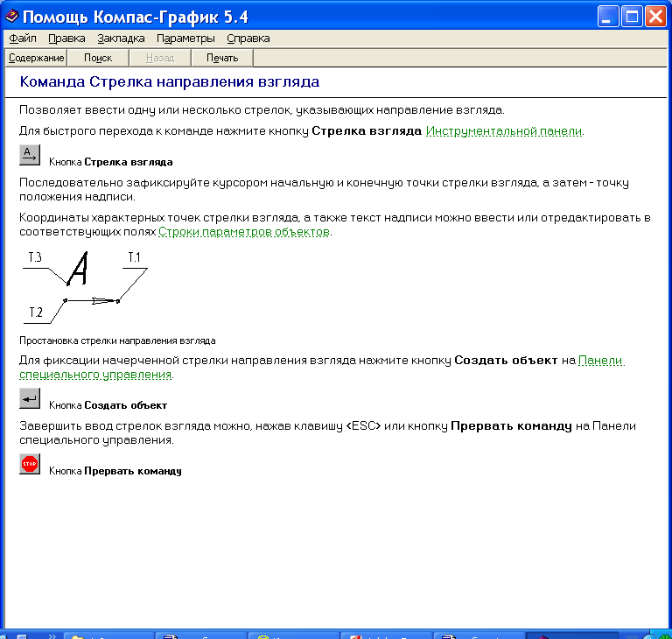The width and height of the screenshot is (672, 639).
Task: Open the Закладка menu
Action: click(121, 39)
